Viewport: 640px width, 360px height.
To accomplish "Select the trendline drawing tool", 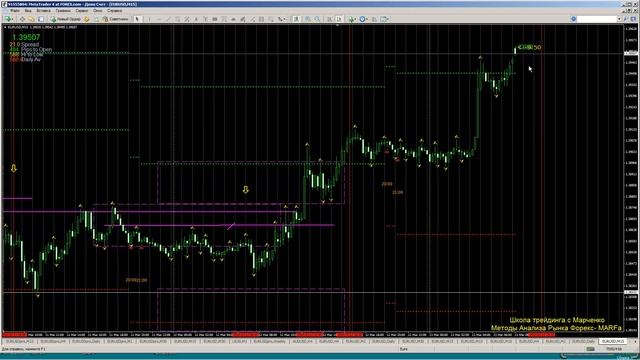I will tap(168, 19).
